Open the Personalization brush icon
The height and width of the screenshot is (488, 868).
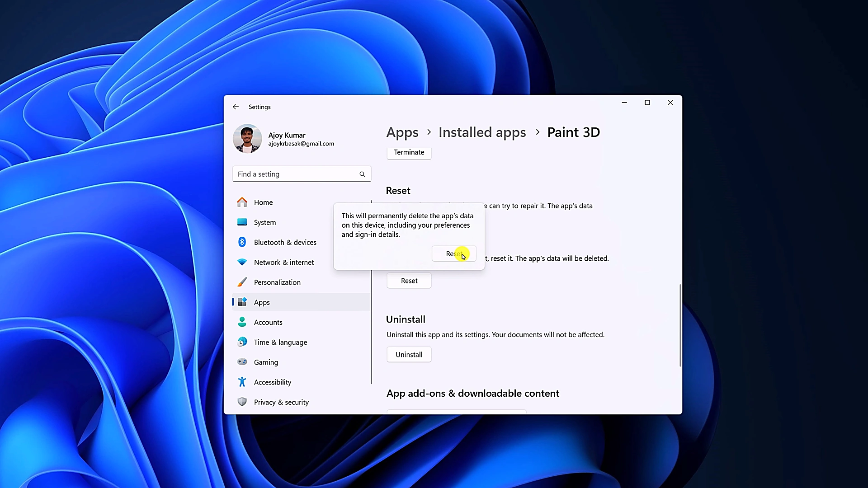(242, 282)
